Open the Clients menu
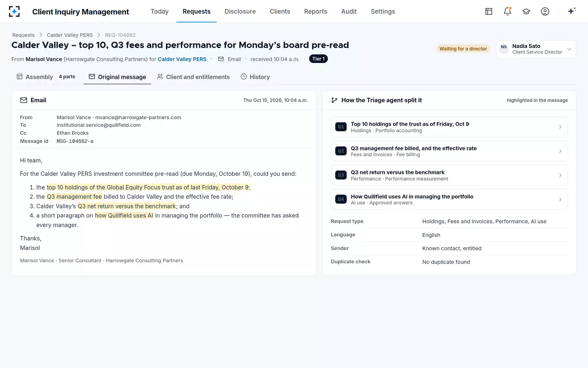588x368 pixels. [280, 11]
